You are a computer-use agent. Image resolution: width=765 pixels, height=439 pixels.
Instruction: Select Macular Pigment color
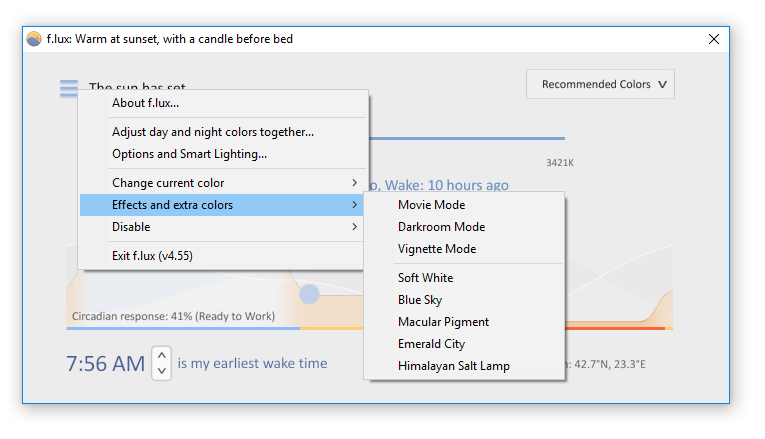click(464, 321)
